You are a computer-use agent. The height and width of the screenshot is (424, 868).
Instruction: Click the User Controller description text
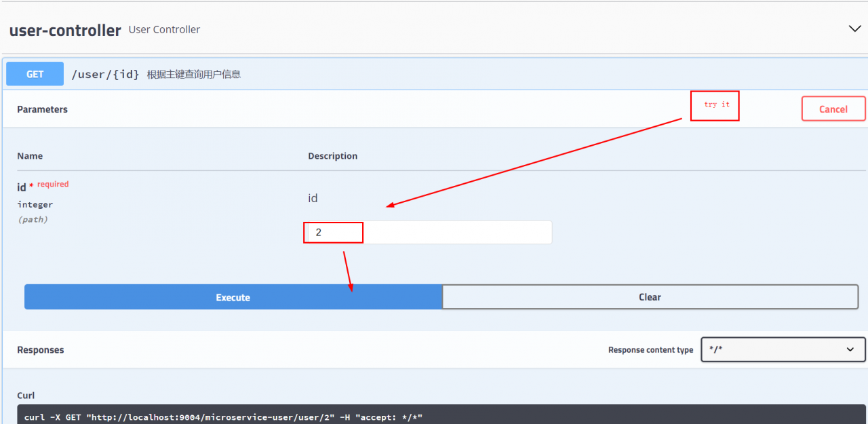pyautogui.click(x=164, y=30)
